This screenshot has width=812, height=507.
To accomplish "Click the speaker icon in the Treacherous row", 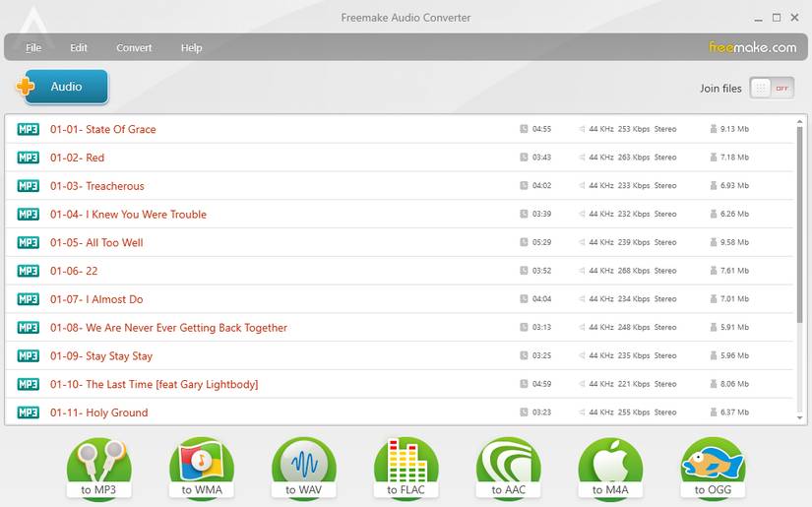I will 582,185.
